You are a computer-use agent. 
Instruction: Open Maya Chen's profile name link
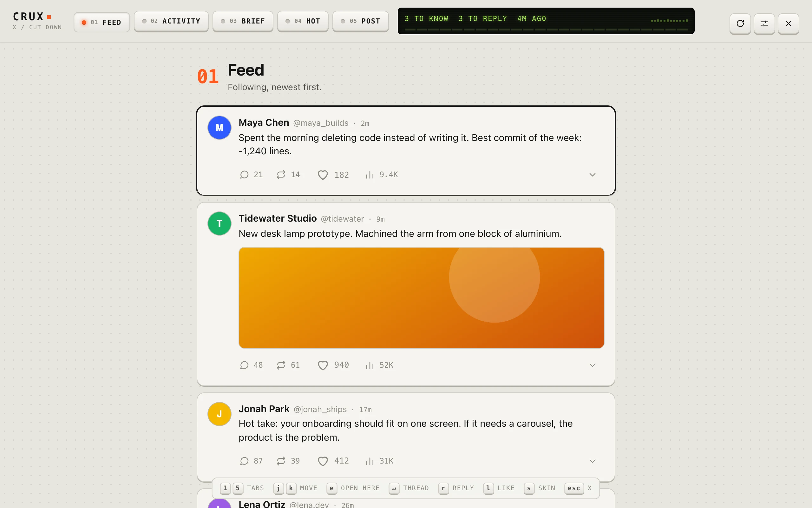pos(264,123)
